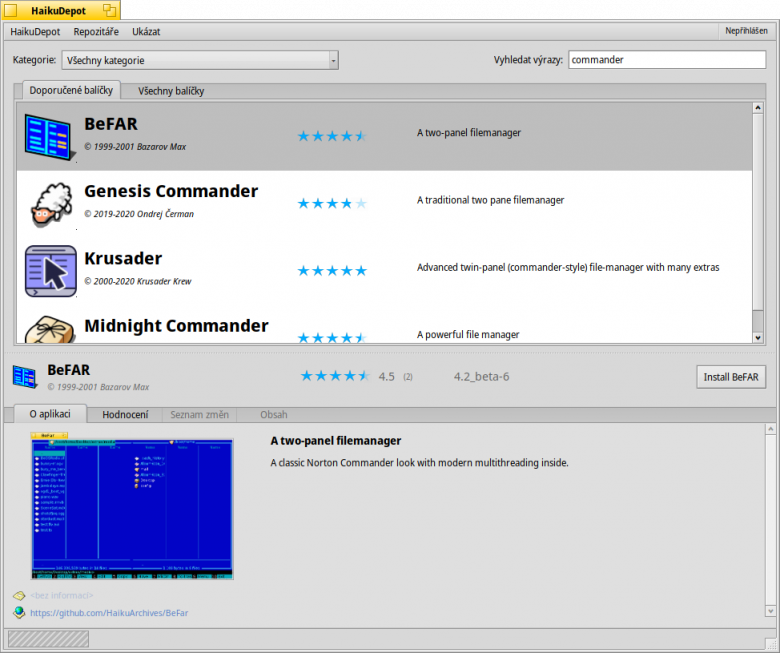Viewport: 780px width, 653px height.
Task: Open the Kategorie dropdown
Action: pos(200,60)
